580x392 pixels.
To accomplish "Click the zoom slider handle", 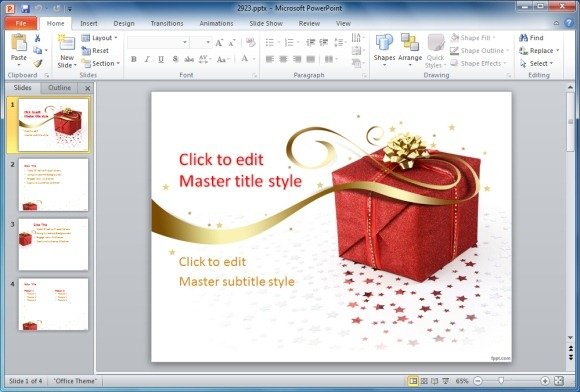I will pos(501,381).
